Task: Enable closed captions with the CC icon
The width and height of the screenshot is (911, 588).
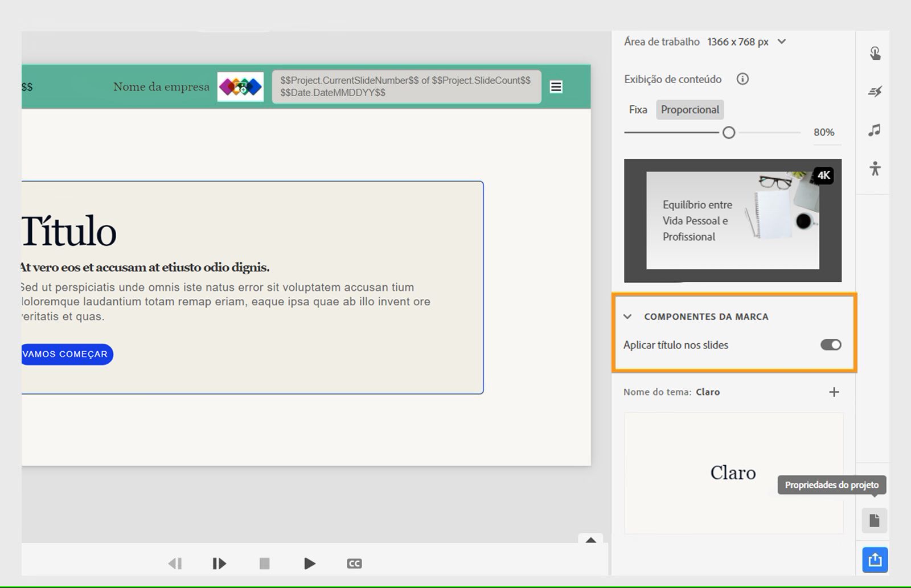Action: point(354,563)
